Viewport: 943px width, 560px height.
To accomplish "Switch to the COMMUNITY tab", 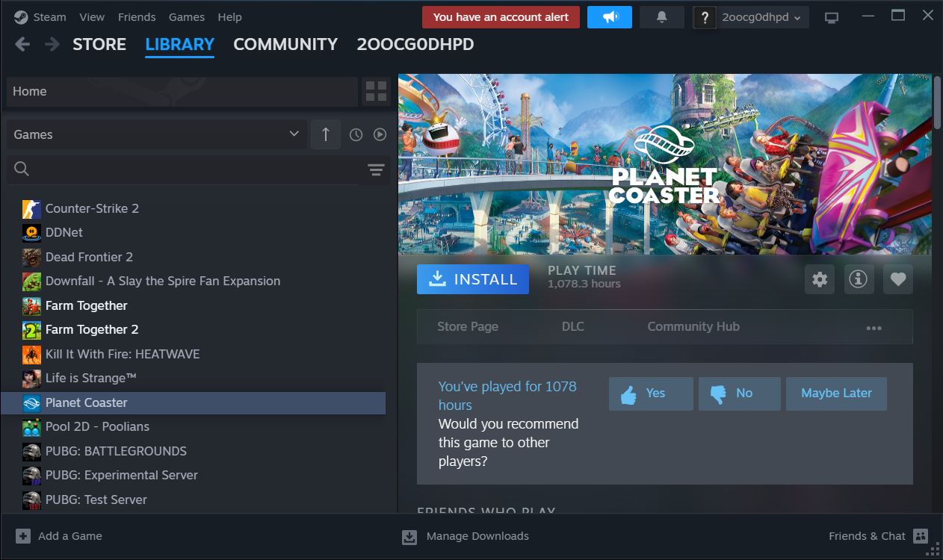I will click(285, 44).
